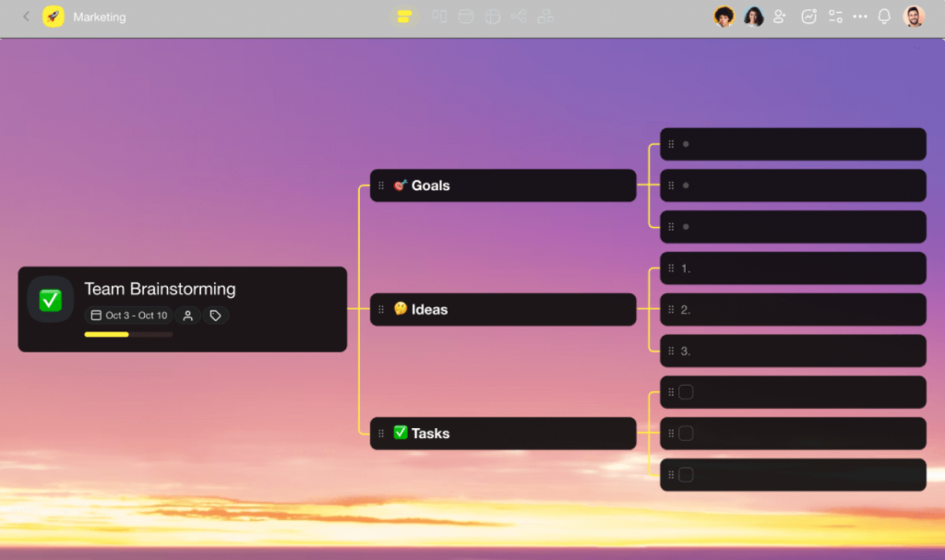Grab the handle on third Tasks checkbox row
The width and height of the screenshot is (945, 560).
click(671, 475)
